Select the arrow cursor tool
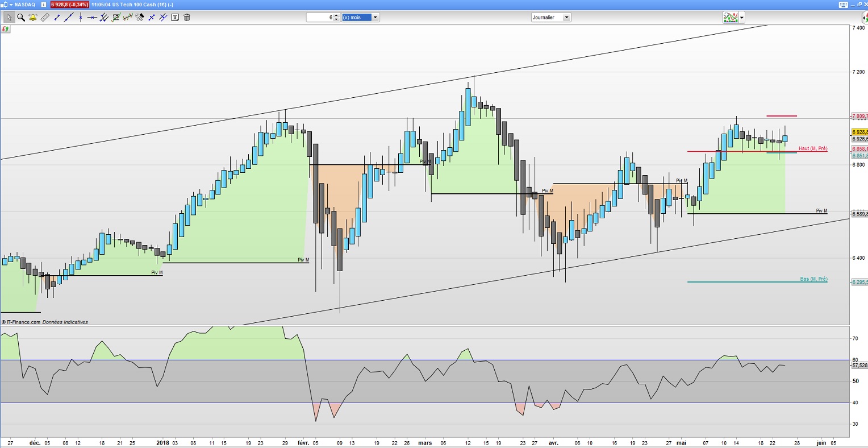 [x=9, y=17]
